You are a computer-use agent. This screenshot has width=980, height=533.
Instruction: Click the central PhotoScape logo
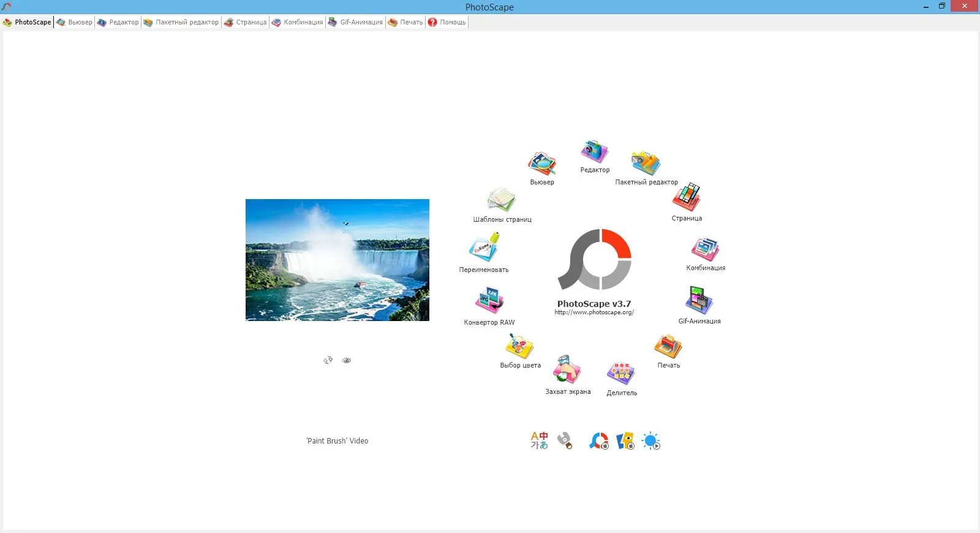point(594,259)
